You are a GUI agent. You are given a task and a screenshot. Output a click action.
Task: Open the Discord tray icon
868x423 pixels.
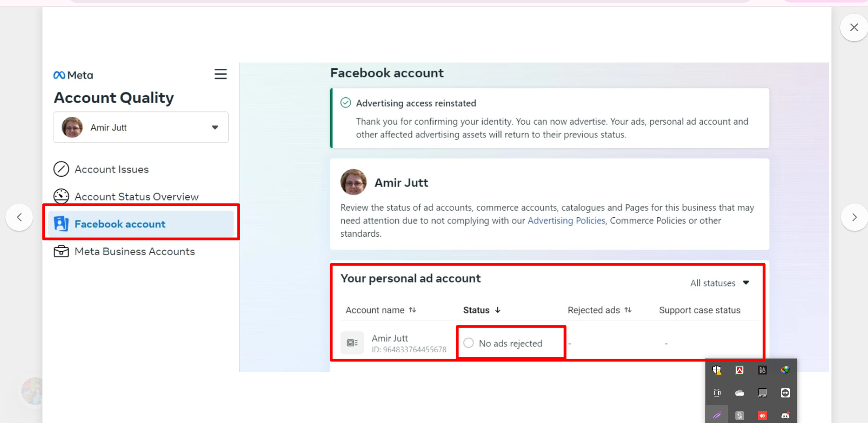point(785,416)
